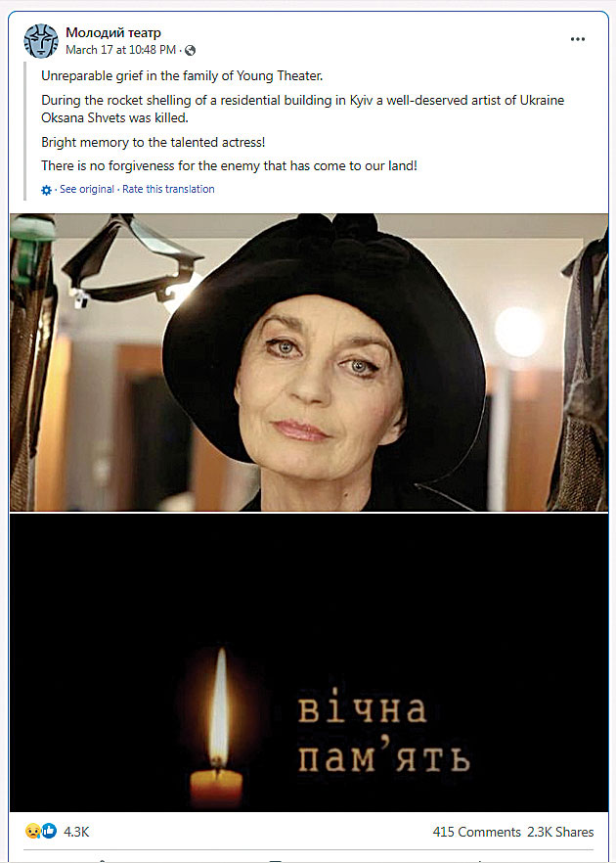Click See original translation link
The image size is (616, 863).
coord(87,190)
